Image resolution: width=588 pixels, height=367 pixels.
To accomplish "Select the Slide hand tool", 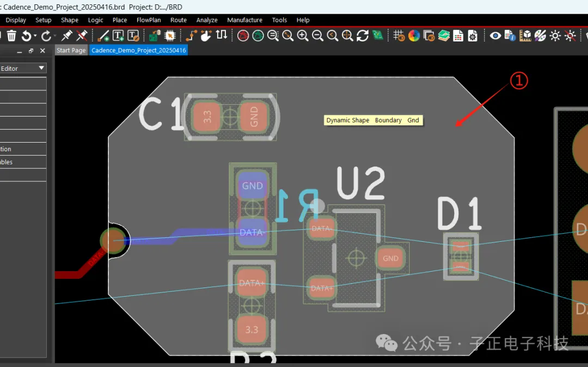I will point(206,35).
